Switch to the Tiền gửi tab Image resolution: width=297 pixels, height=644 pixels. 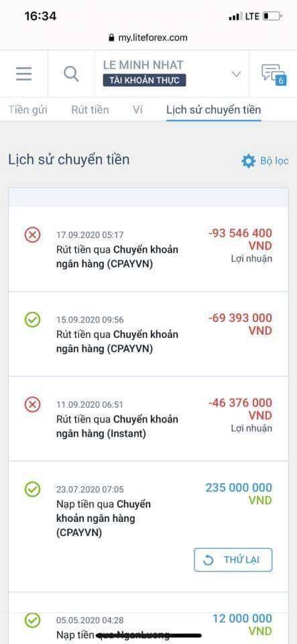(x=28, y=109)
